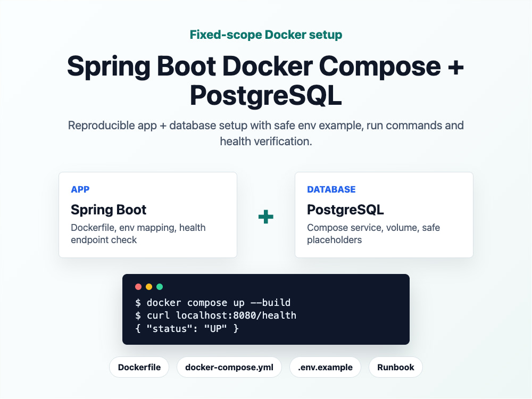This screenshot has height=399, width=532.
Task: Click the docker-compose.yml pill tag
Action: pos(229,367)
